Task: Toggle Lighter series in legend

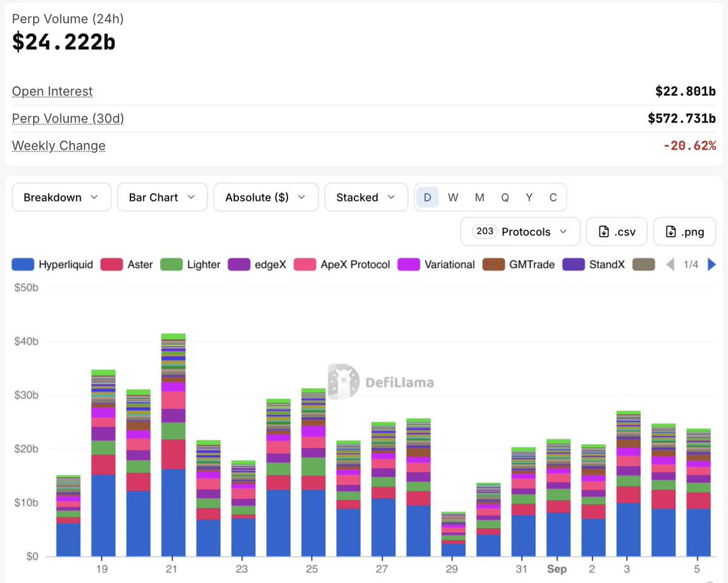Action: (x=190, y=265)
